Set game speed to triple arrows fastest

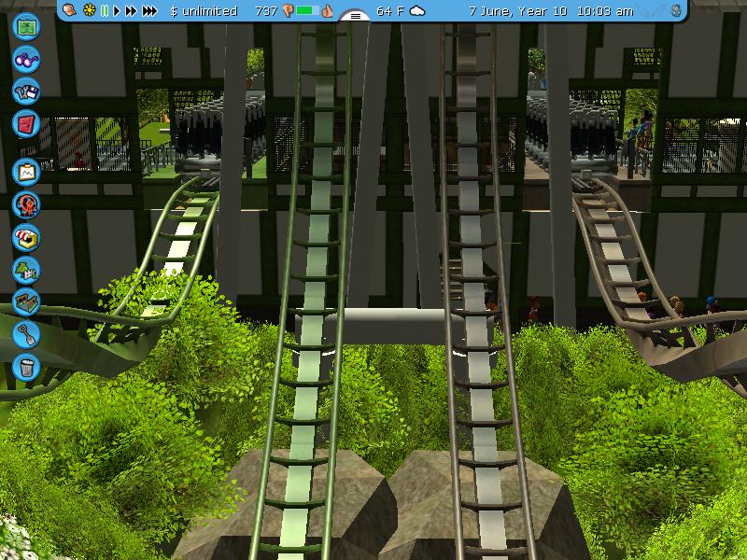coord(149,10)
